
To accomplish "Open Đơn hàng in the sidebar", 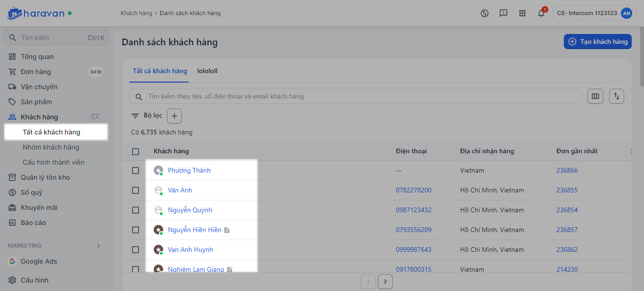I will tap(36, 72).
